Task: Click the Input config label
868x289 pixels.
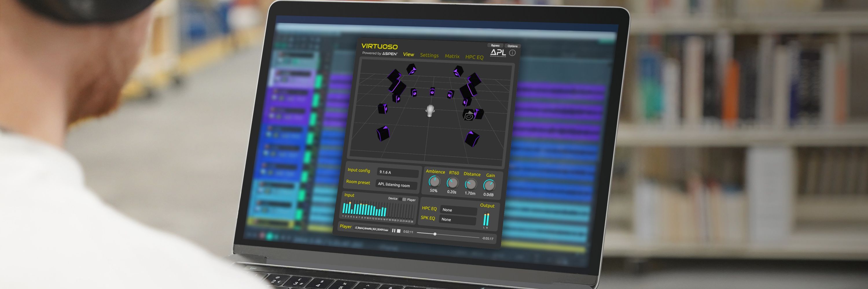Action: pyautogui.click(x=358, y=170)
